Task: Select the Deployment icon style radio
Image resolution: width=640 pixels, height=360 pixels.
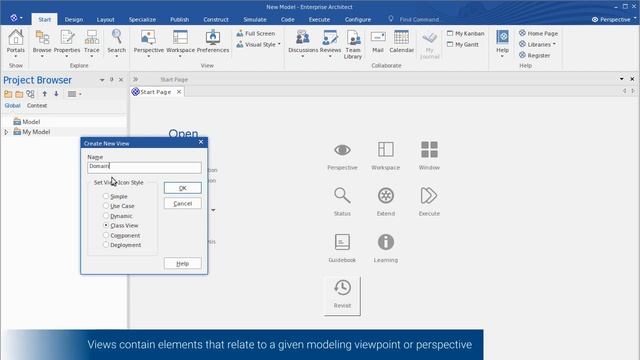Action: (106, 245)
